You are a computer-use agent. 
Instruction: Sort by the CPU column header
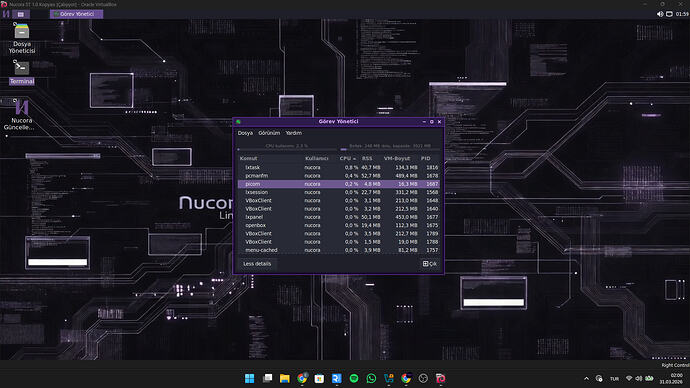pyautogui.click(x=348, y=158)
